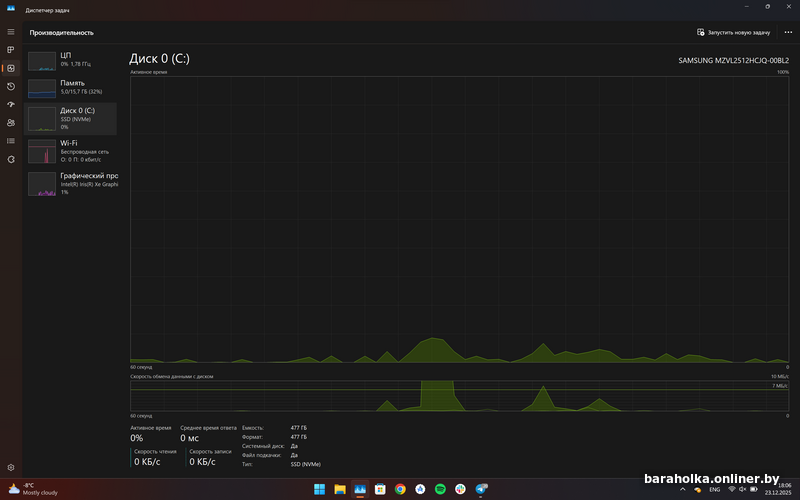Open the Details page icon
Viewport: 800px width, 500px height.
11,141
